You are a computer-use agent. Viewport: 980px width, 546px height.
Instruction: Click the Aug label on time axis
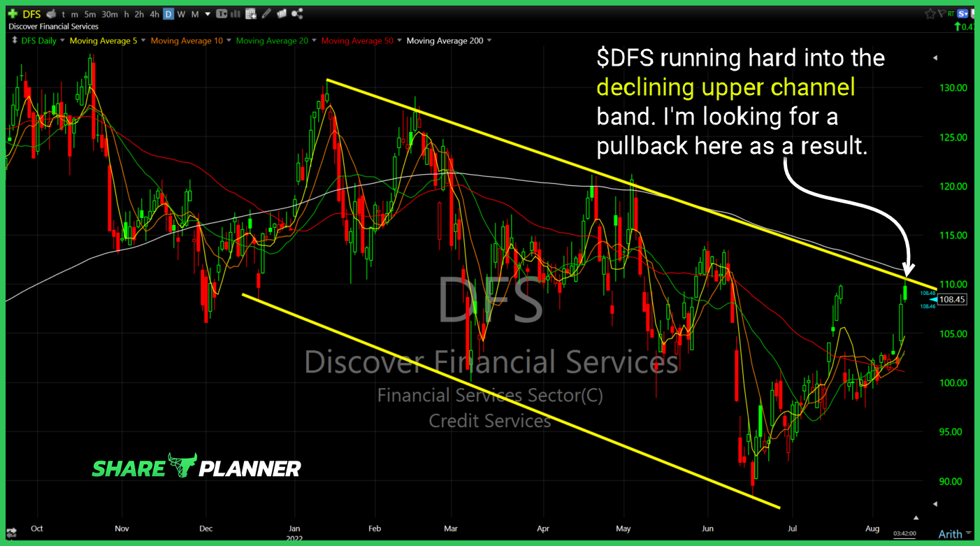tap(872, 529)
